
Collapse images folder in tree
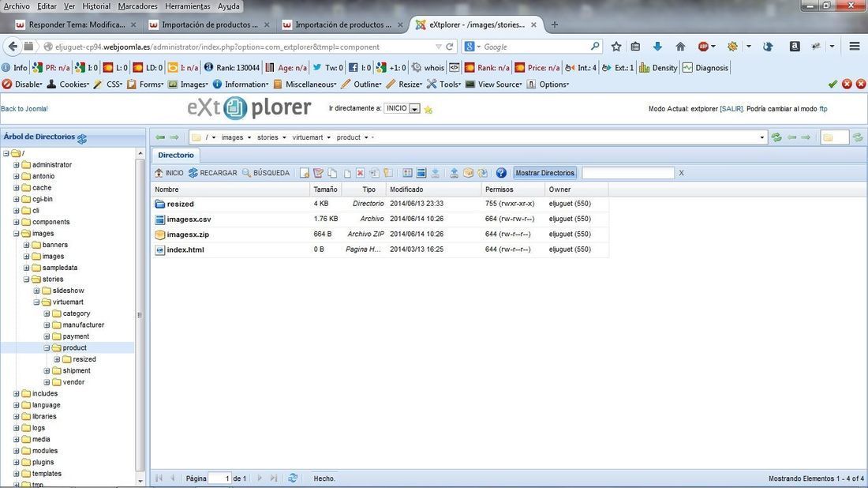click(x=16, y=234)
